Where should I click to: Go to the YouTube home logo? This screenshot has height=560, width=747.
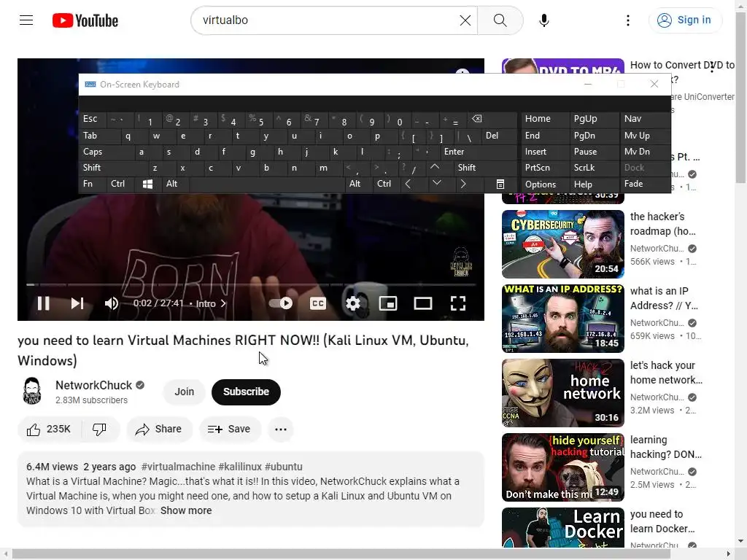click(85, 20)
